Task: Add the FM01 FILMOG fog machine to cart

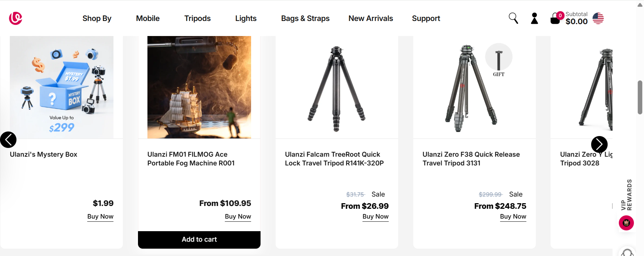Action: click(199, 240)
